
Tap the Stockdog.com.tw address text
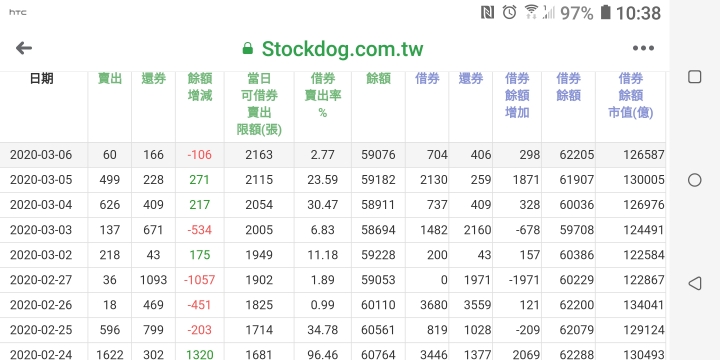click(343, 49)
